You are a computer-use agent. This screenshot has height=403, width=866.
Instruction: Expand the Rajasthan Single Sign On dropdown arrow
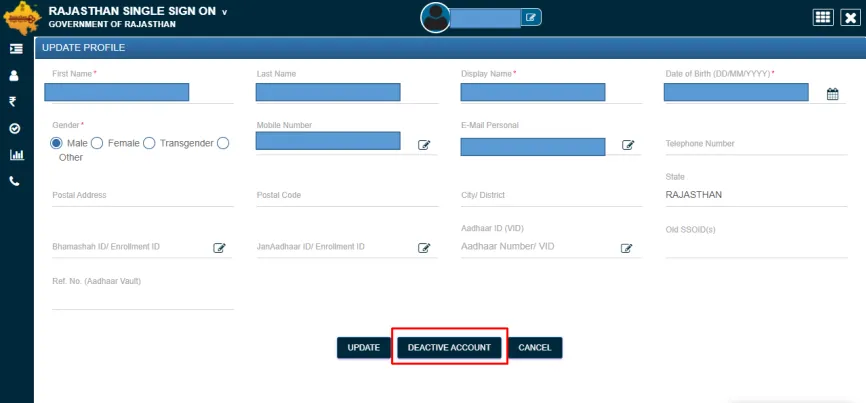(x=225, y=12)
